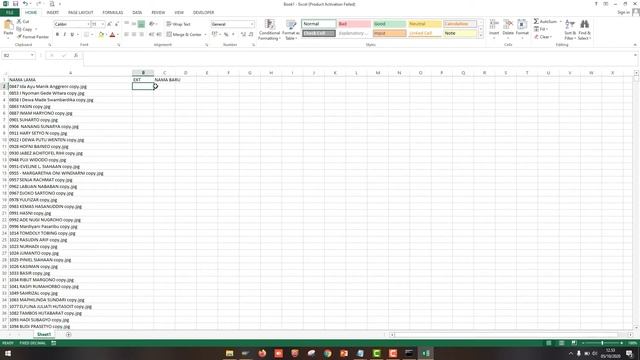Open the font size dropdown
This screenshot has width=640, height=360.
coord(102,24)
